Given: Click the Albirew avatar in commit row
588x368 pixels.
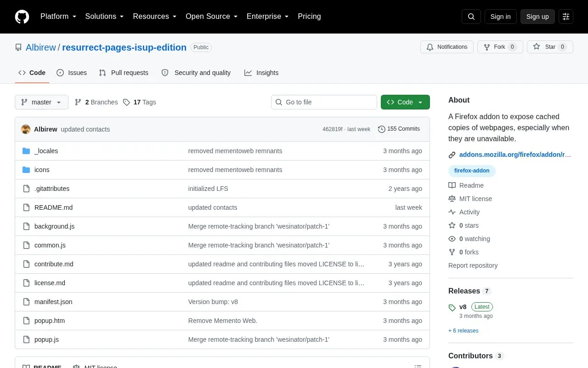Looking at the screenshot, I should pos(26,129).
